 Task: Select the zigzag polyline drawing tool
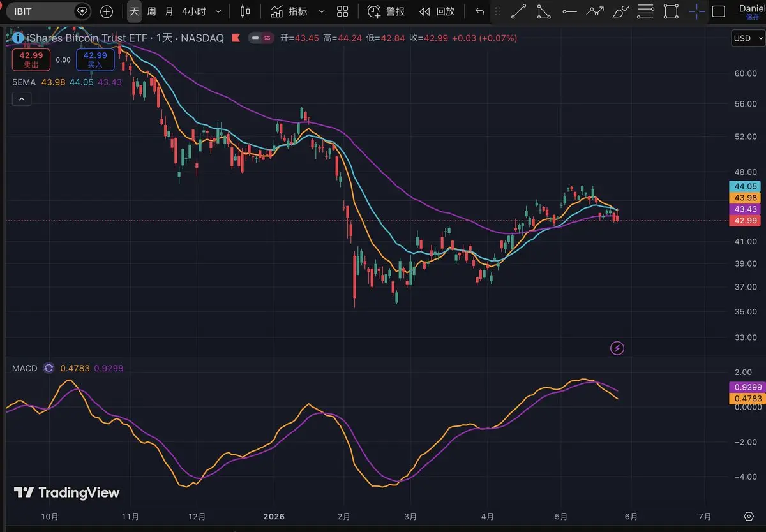[595, 11]
